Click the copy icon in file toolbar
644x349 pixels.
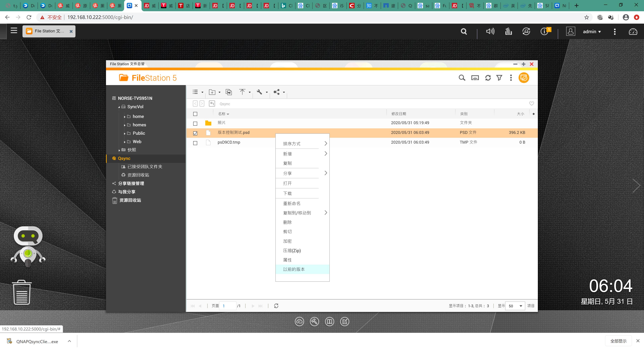[x=228, y=92]
